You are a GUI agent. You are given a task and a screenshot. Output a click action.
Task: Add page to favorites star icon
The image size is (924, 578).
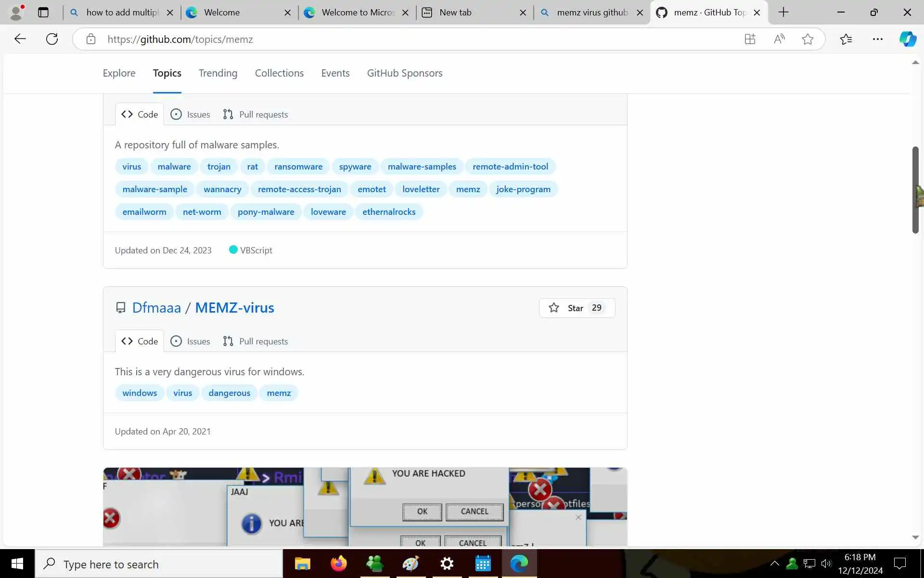click(x=808, y=39)
